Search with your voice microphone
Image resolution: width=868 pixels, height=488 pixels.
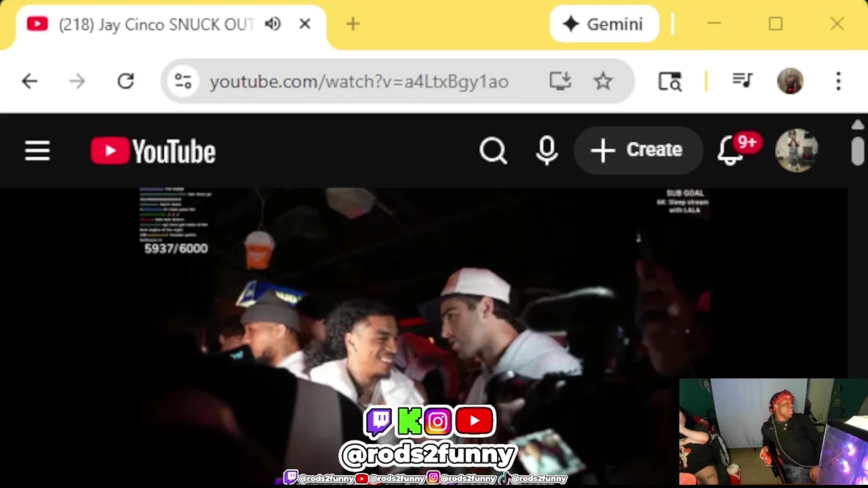tap(547, 150)
